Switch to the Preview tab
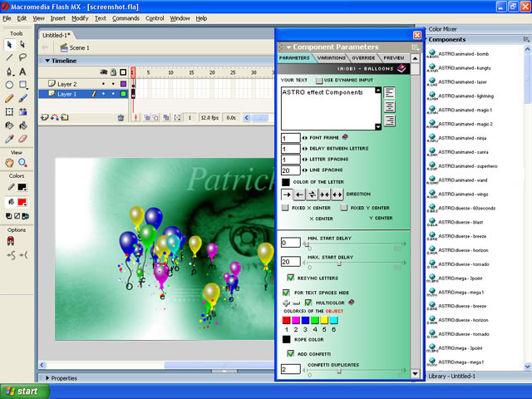 point(393,58)
